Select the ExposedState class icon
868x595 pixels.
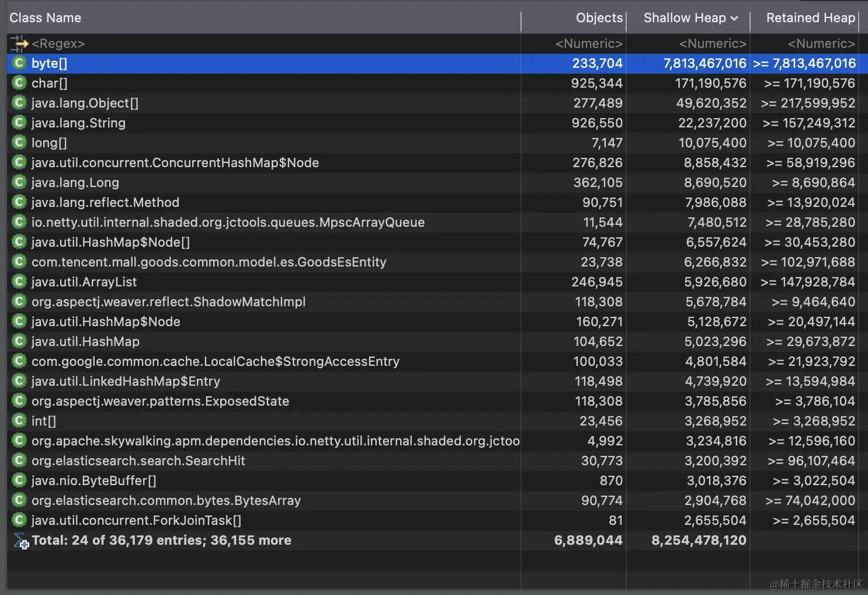click(19, 401)
